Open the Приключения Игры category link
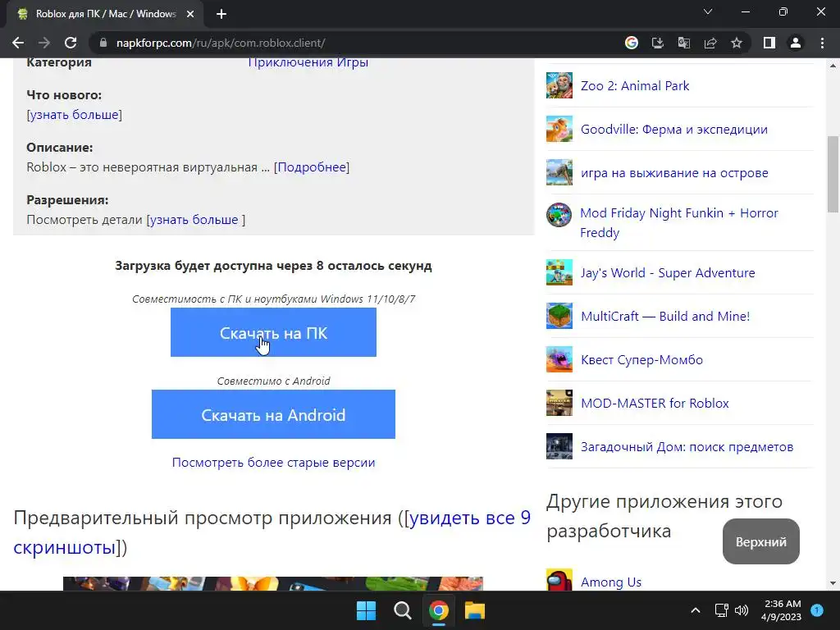 308,62
